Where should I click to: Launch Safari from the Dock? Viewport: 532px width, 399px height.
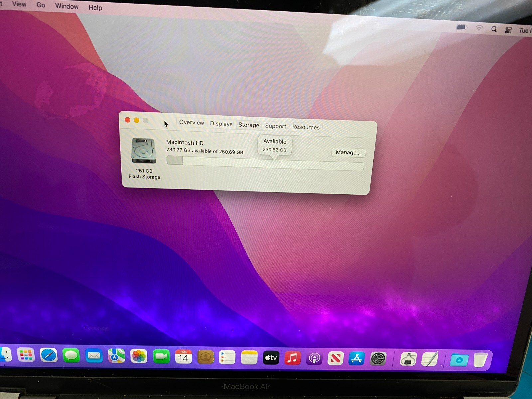tap(49, 356)
